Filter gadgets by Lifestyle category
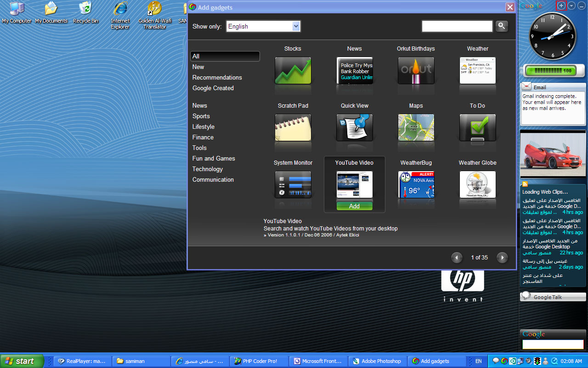The image size is (588, 368). tap(204, 126)
